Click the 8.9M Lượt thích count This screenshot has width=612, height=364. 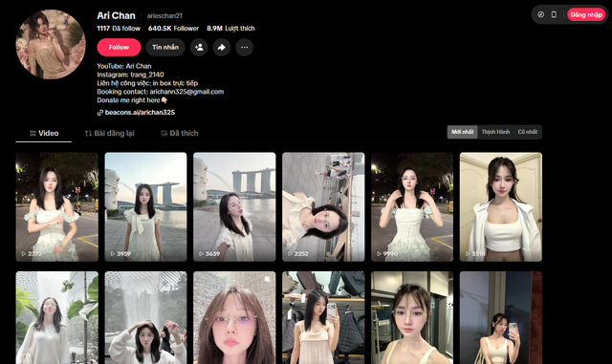click(230, 29)
